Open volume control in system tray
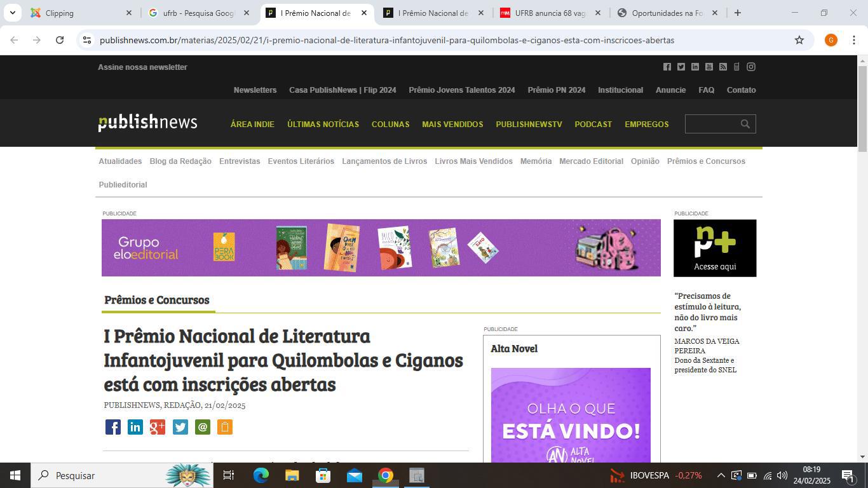 [x=782, y=475]
